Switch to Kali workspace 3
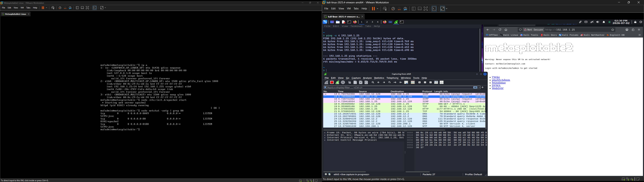This screenshot has height=182, width=644. tap(372, 22)
